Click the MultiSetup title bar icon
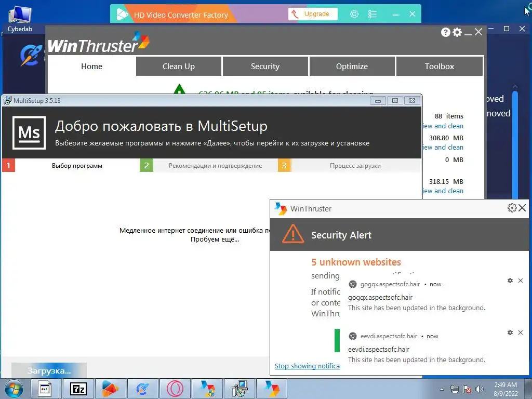Viewport: 532px width, 399px height. 7,100
